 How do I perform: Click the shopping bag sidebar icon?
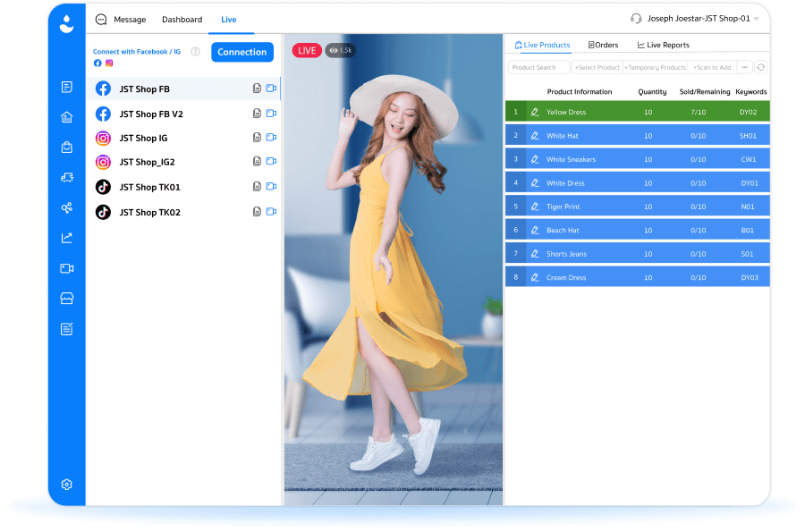tap(66, 148)
